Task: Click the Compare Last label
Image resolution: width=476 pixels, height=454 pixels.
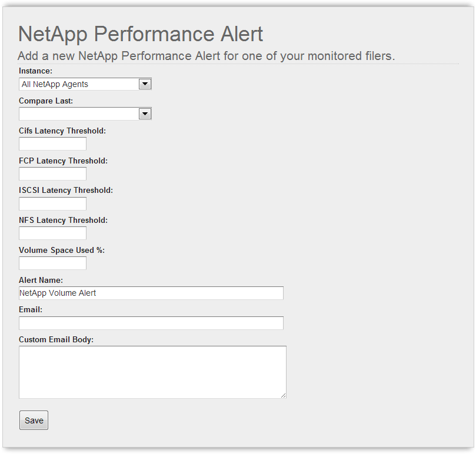Action: point(46,101)
